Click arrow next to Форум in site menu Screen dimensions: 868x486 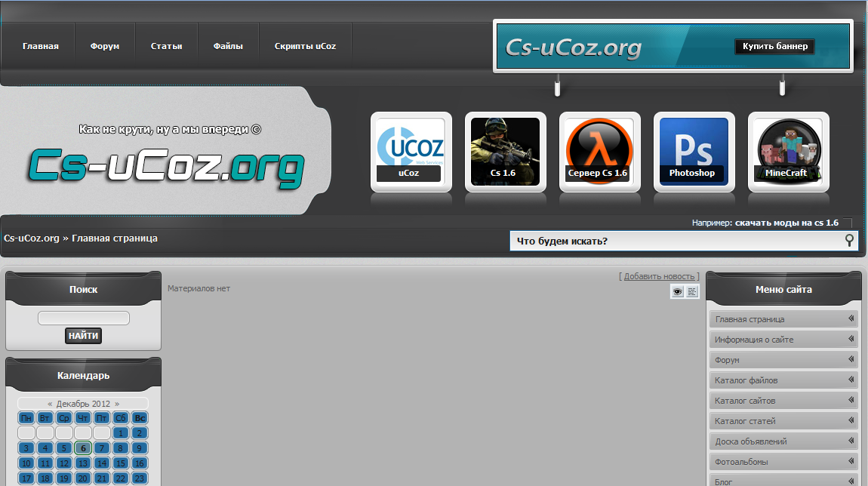851,359
